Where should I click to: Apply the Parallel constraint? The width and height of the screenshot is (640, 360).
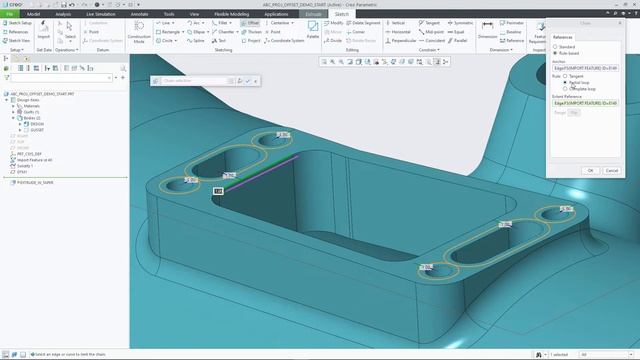458,41
